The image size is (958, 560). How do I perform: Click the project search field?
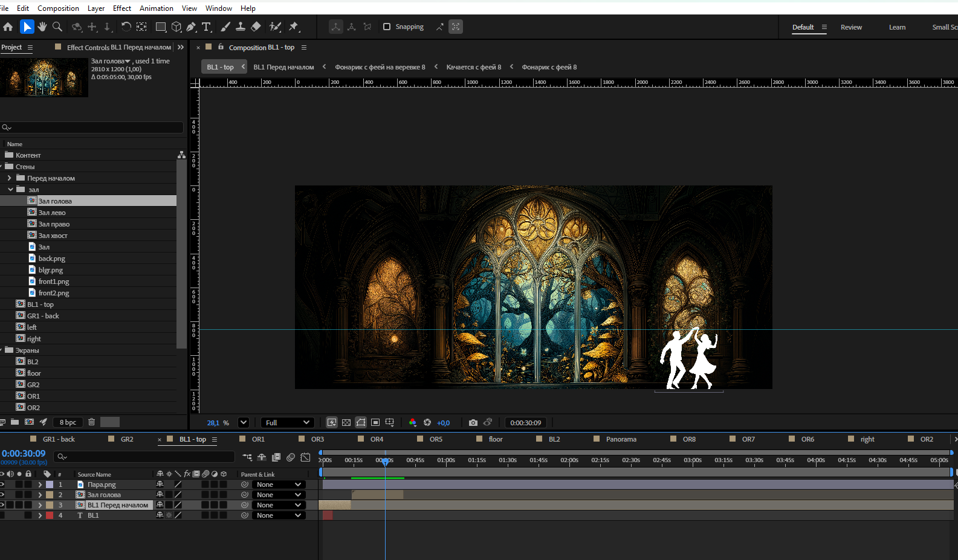coord(92,127)
